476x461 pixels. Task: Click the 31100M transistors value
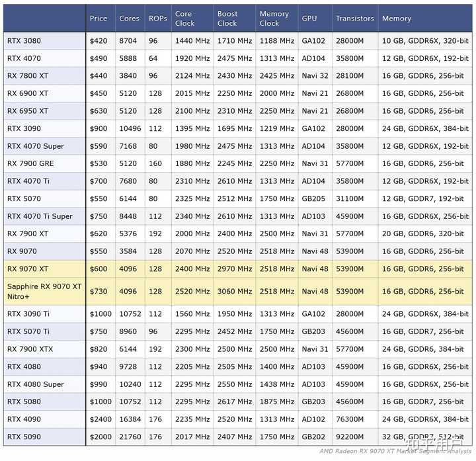(x=350, y=198)
